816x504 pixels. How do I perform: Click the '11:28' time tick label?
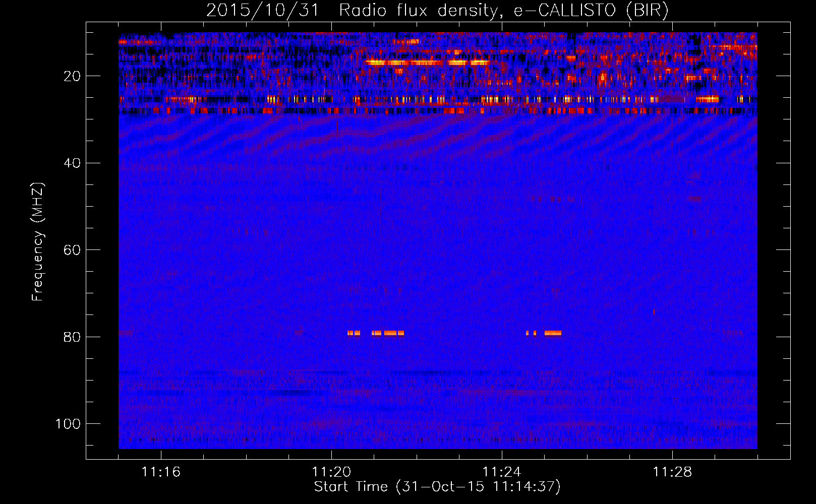coord(672,472)
